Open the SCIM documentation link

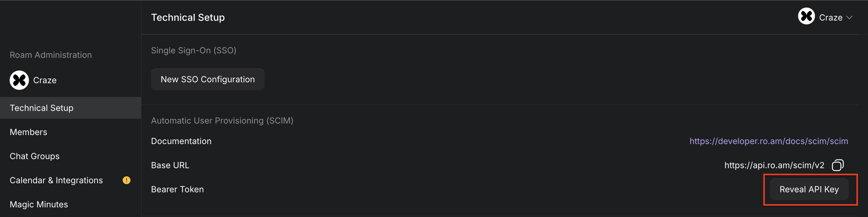pyautogui.click(x=769, y=141)
